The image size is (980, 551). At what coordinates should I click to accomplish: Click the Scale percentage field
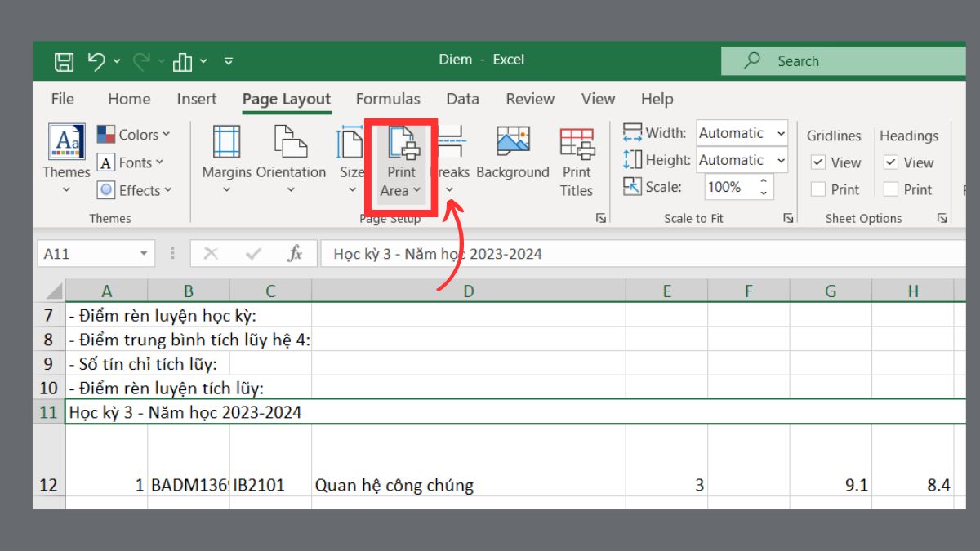[x=730, y=187]
